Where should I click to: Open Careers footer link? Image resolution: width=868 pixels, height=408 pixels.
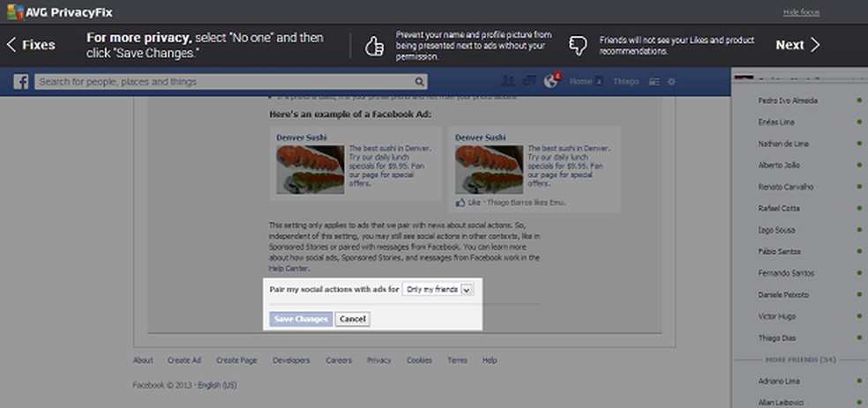339,360
